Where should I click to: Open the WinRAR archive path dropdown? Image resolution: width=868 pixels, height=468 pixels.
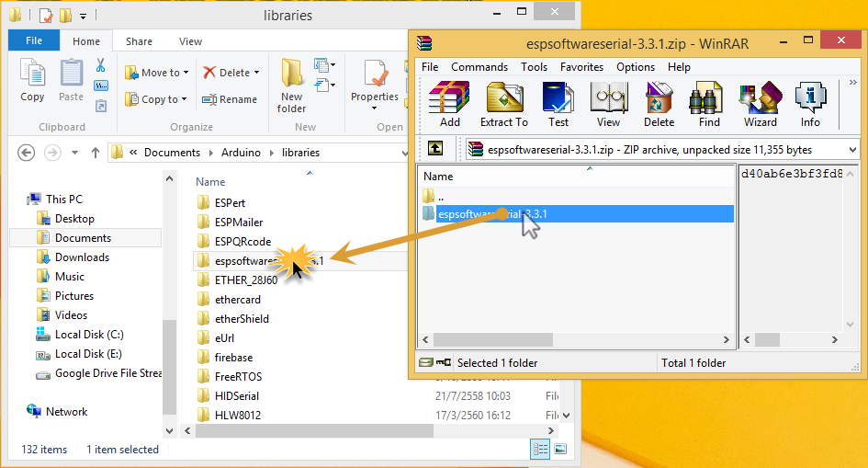(852, 150)
